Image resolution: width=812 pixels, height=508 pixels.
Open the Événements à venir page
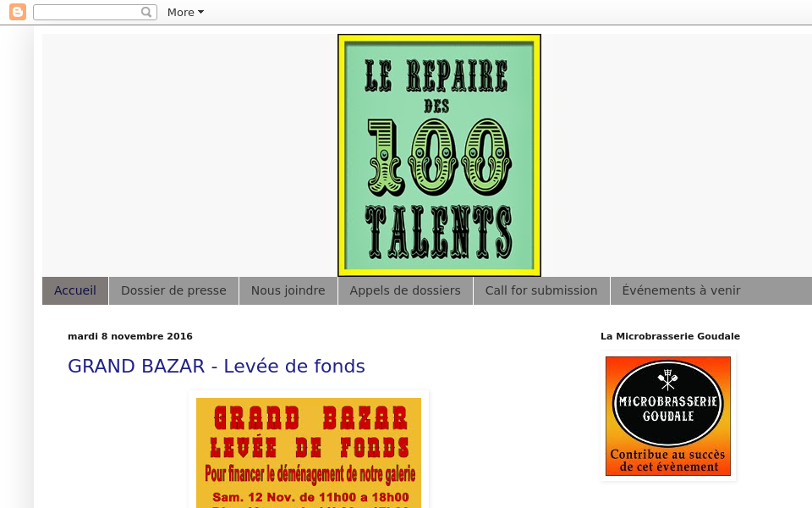tap(681, 290)
